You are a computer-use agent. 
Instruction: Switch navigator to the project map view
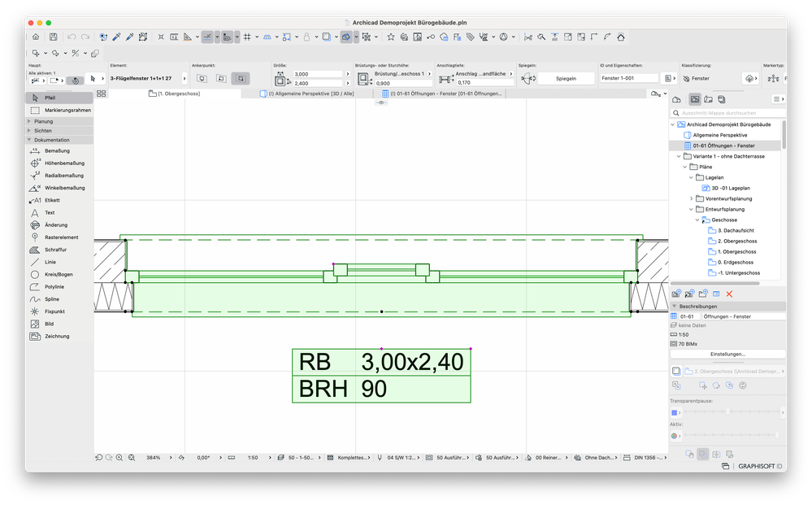tap(676, 99)
